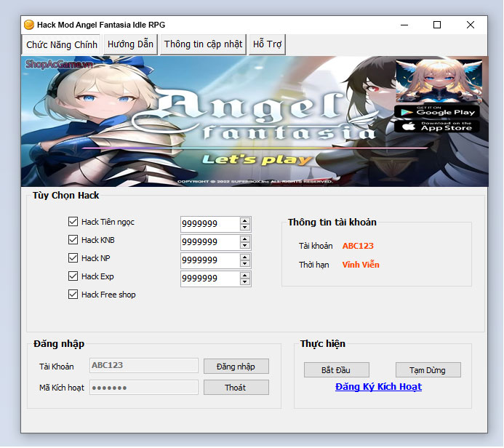Viewport: 504px width, 448px height.
Task: Increase the Hack Tiên ngọc value with up arrow
Action: point(245,221)
